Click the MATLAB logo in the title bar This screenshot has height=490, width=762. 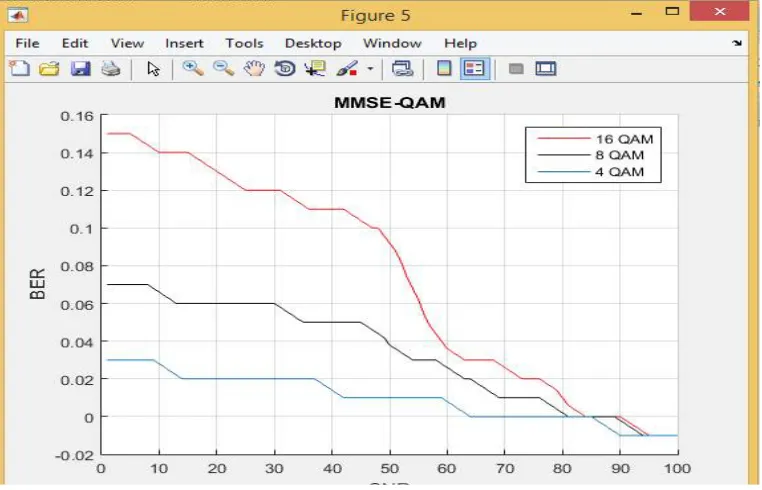coord(18,15)
